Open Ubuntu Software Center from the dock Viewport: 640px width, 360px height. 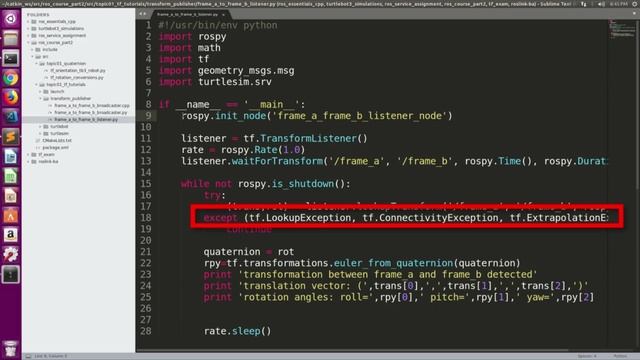[x=11, y=215]
